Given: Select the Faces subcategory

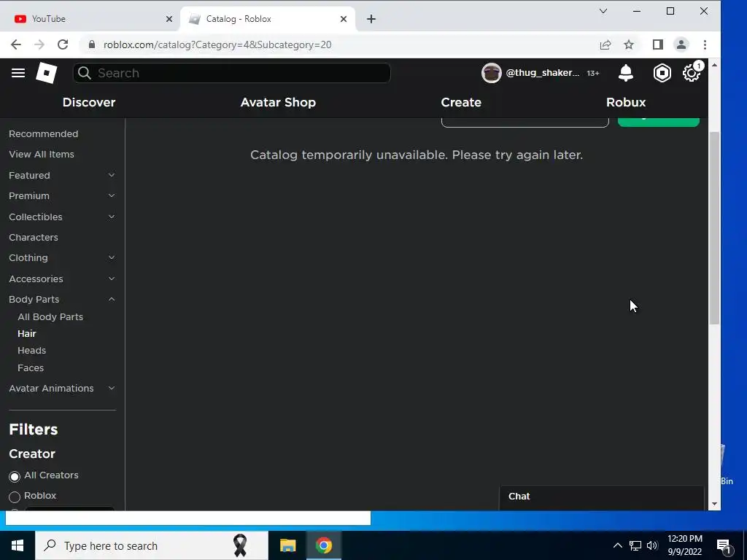Looking at the screenshot, I should 31,367.
